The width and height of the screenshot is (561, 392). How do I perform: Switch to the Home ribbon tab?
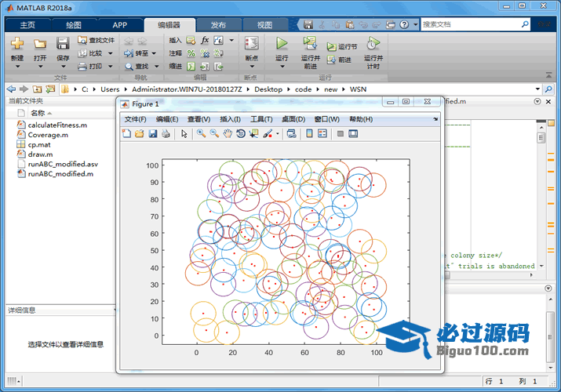[x=27, y=25]
